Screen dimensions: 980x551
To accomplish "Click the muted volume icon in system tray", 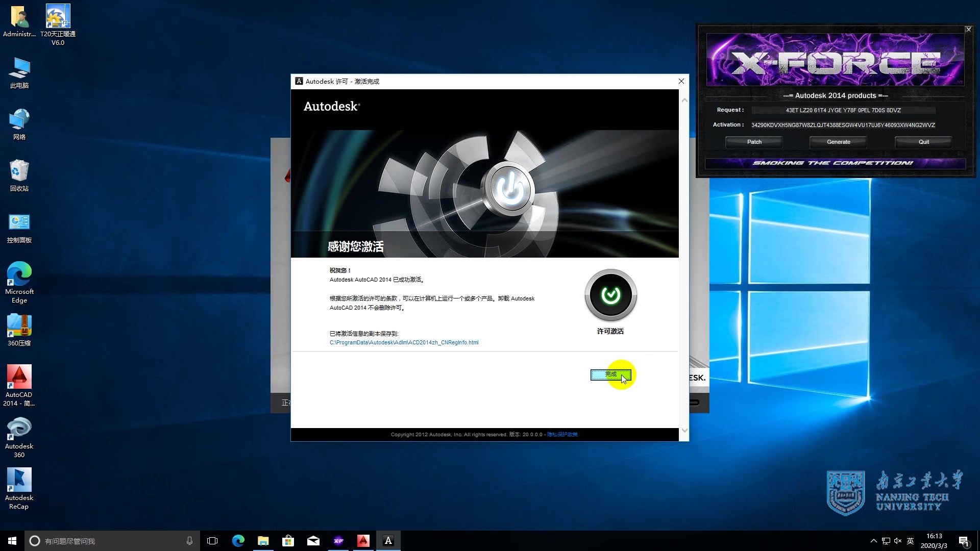I will (x=898, y=541).
